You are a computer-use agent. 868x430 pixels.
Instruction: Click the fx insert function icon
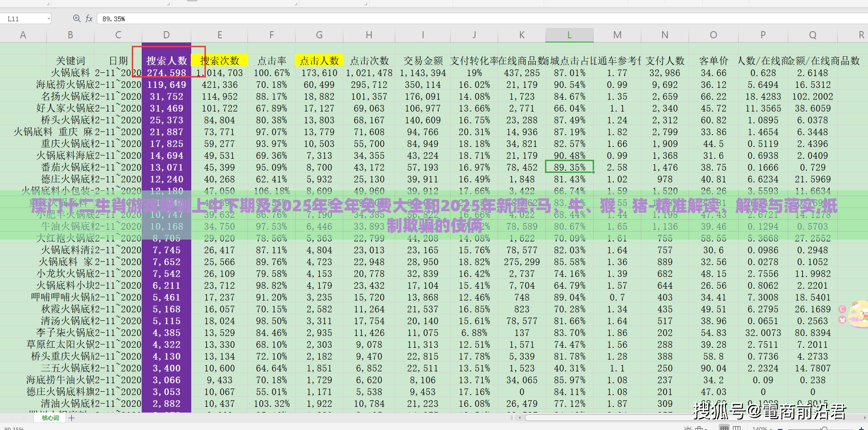click(x=89, y=18)
